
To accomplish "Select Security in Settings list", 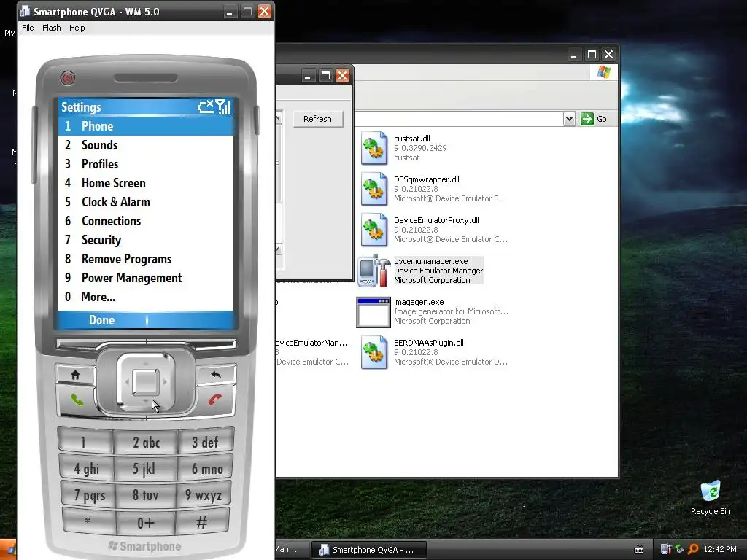I will (x=146, y=240).
